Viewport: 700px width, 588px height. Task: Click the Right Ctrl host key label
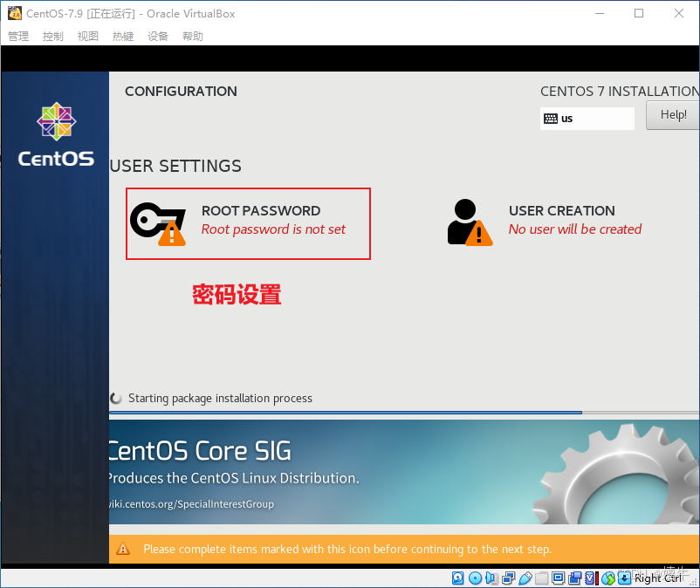[658, 578]
